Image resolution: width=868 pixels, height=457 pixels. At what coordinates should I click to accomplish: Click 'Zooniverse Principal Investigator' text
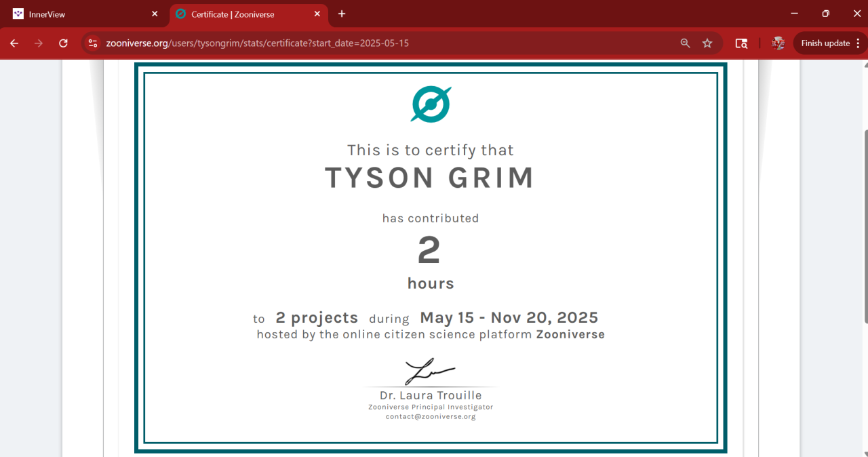click(431, 407)
